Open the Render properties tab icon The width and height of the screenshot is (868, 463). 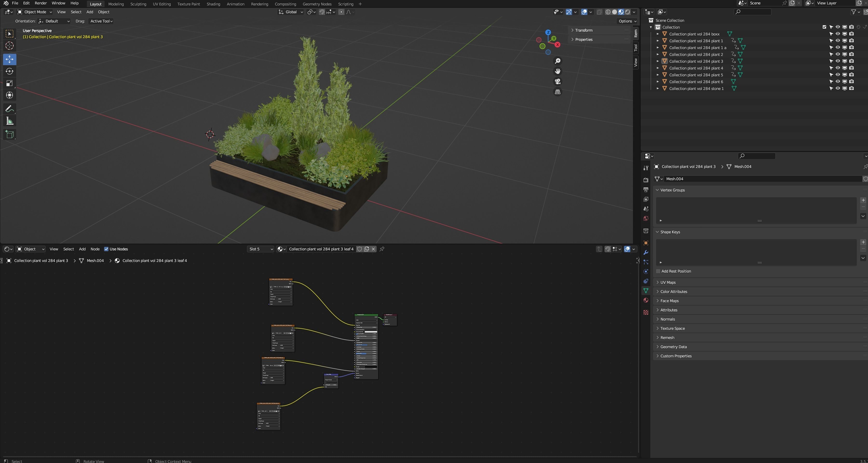point(646,180)
